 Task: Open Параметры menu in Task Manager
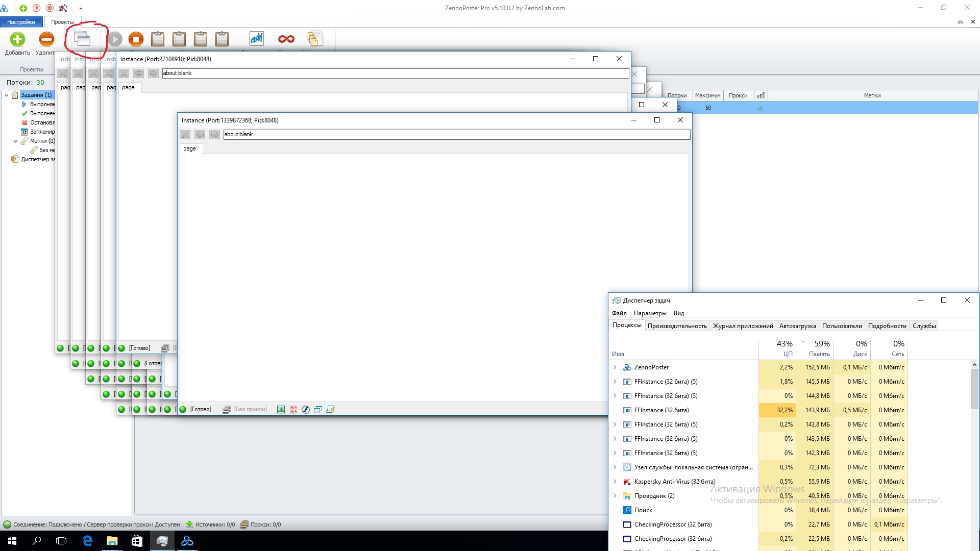coord(650,313)
